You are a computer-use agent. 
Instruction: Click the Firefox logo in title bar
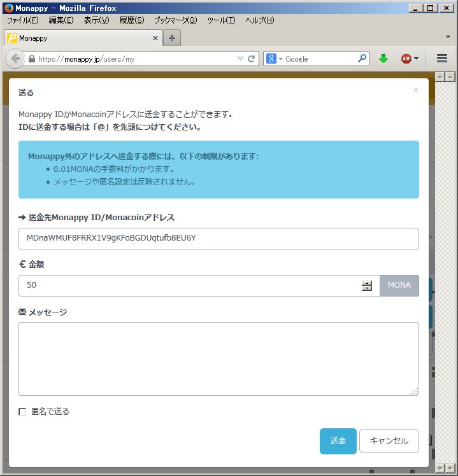pos(9,8)
